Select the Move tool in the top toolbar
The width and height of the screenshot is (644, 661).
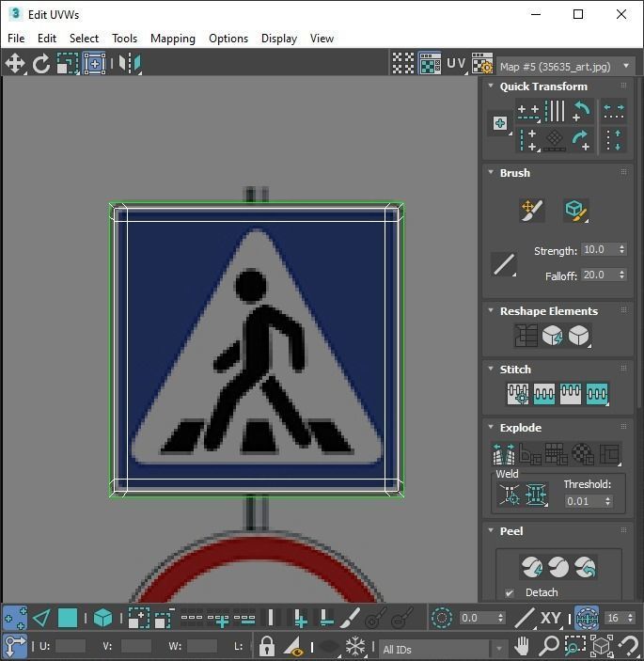pos(15,63)
